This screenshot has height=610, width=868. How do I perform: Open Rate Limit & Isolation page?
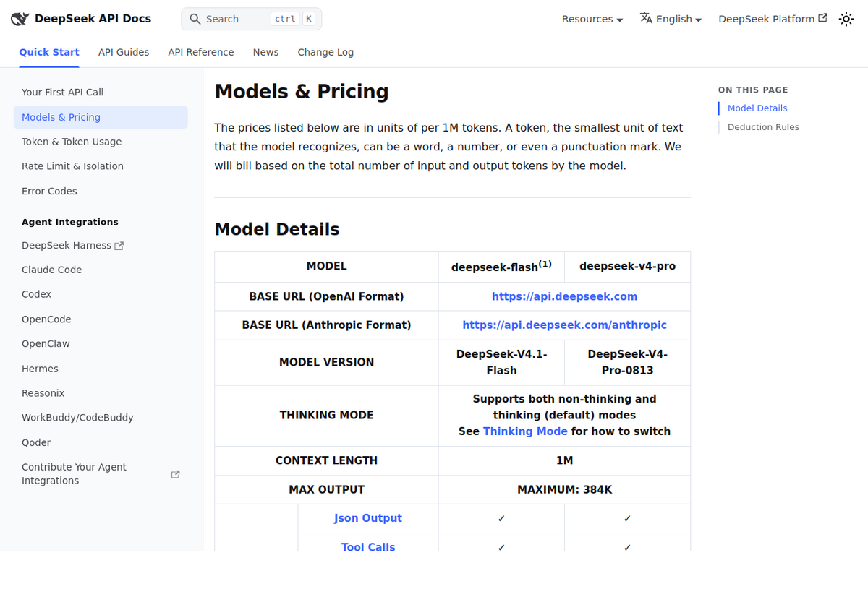pyautogui.click(x=101, y=166)
